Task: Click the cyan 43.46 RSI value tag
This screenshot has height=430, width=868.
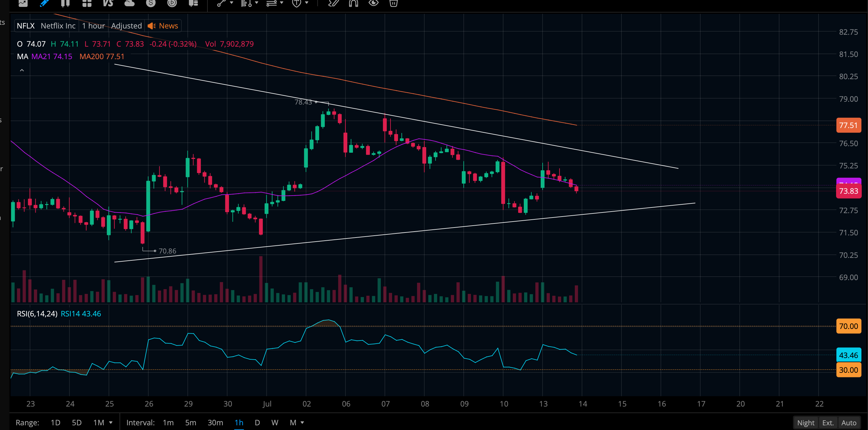Action: 849,355
